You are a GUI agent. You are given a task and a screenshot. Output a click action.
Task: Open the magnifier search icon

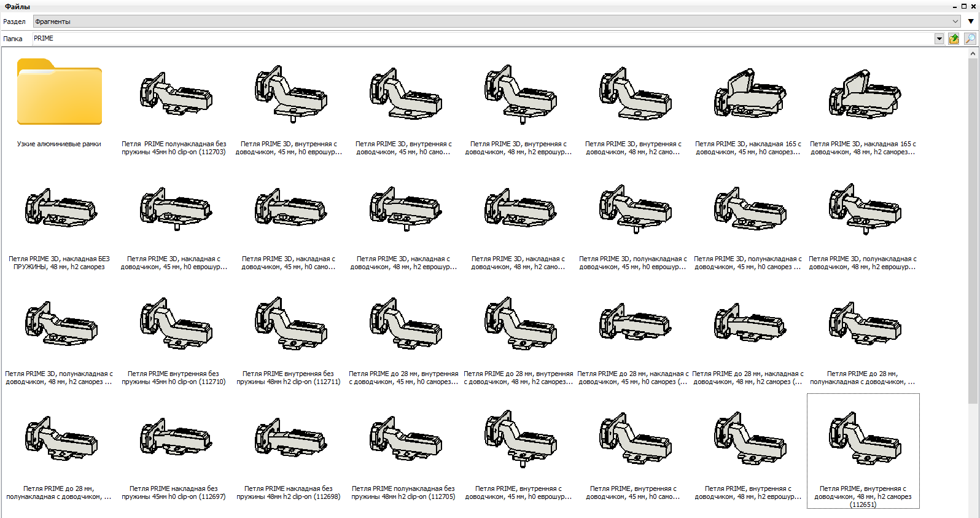pyautogui.click(x=970, y=39)
